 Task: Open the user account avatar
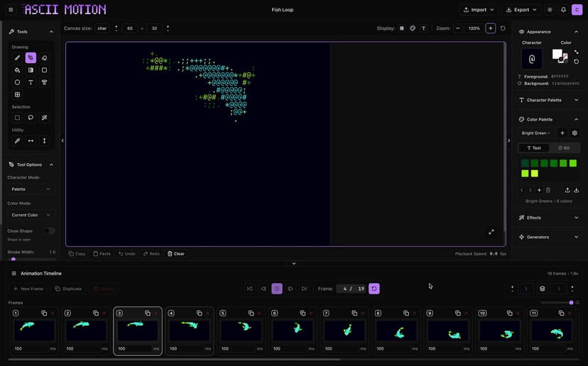pyautogui.click(x=577, y=10)
